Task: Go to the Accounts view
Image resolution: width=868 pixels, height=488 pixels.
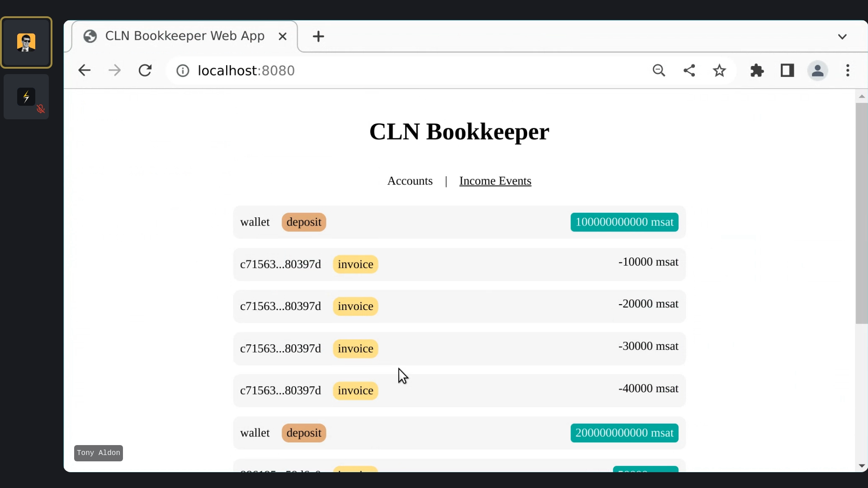Action: pyautogui.click(x=410, y=181)
